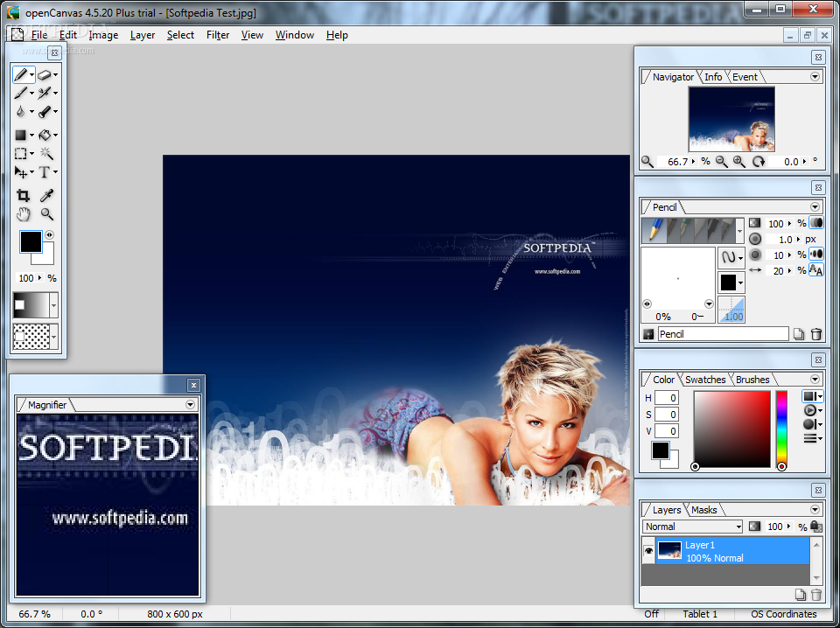Select the Pencil tool in toolbox
The image size is (840, 628).
click(x=20, y=74)
